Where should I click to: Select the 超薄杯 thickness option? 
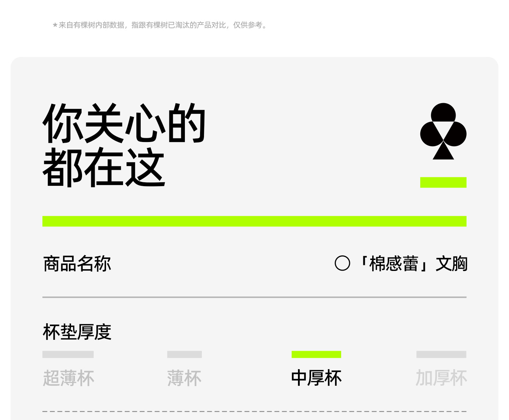tap(68, 378)
